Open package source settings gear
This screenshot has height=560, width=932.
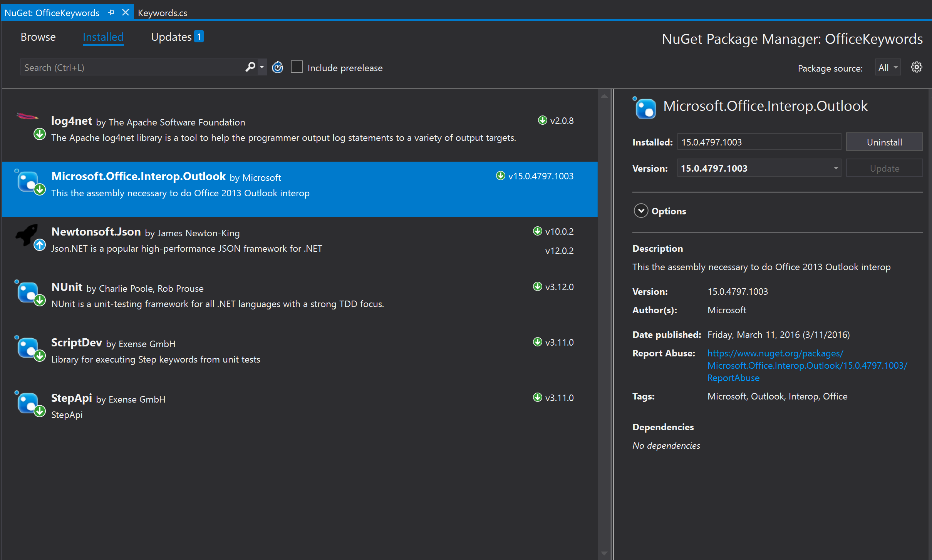[916, 67]
